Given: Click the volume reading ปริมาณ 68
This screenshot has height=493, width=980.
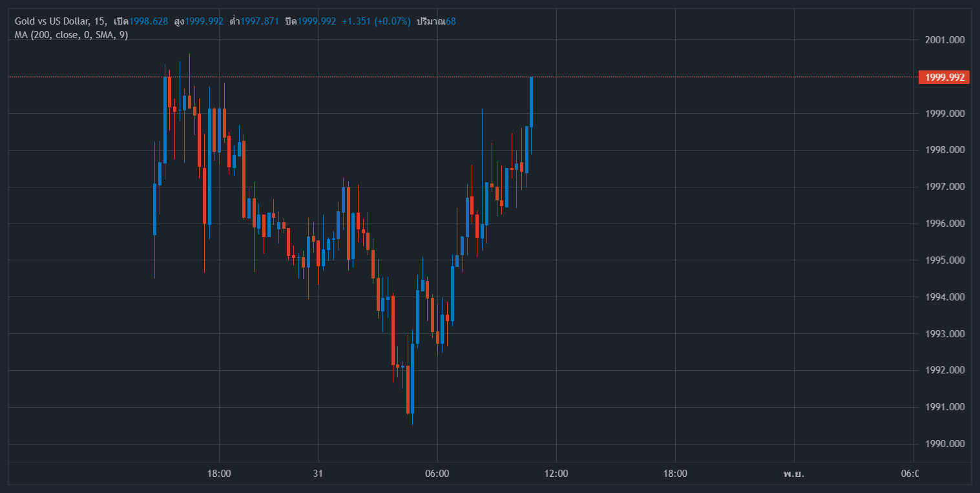Looking at the screenshot, I should click(436, 21).
